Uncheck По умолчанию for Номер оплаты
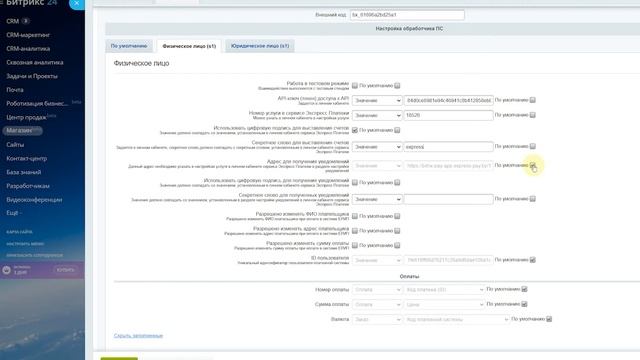This screenshot has width=640, height=360. (524, 289)
